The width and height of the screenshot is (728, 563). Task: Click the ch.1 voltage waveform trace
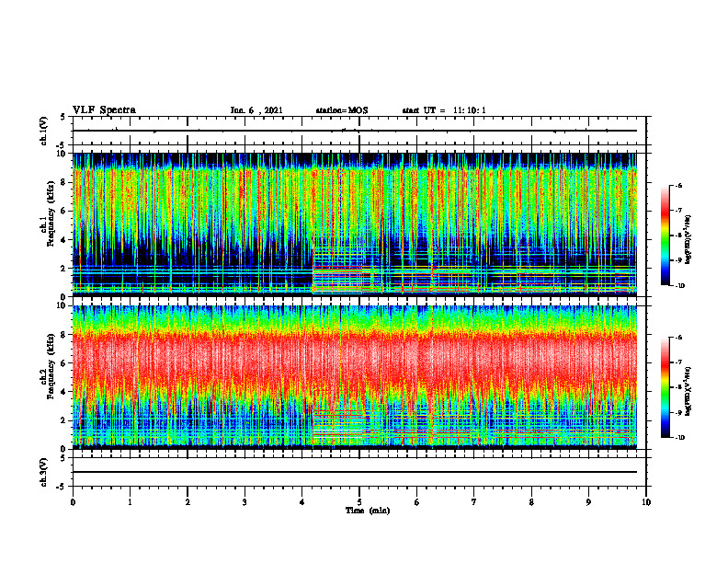(x=355, y=131)
